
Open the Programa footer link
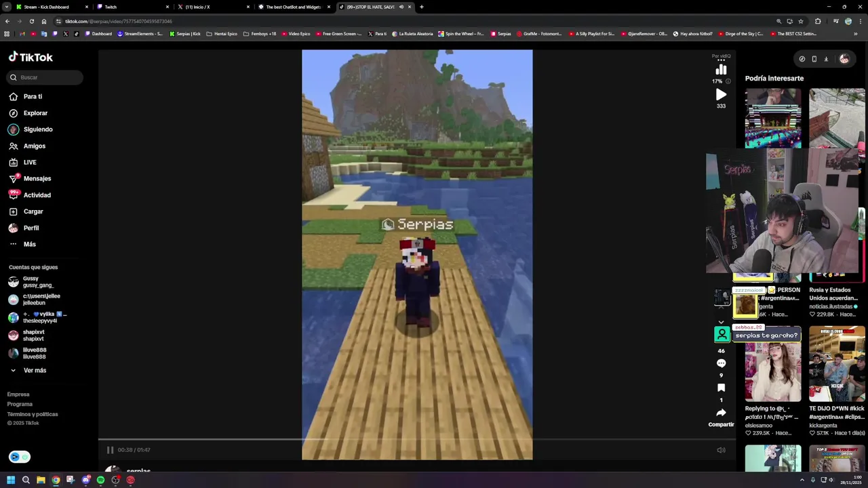[20, 404]
